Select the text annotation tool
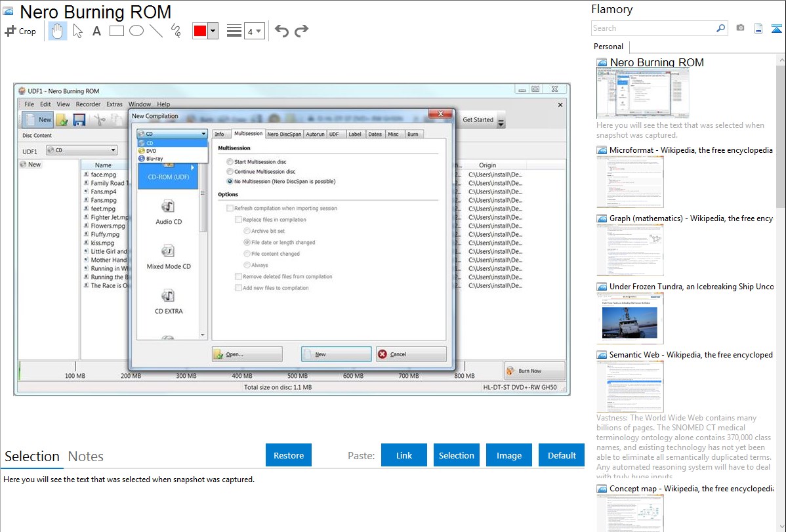The image size is (786, 532). tap(96, 31)
